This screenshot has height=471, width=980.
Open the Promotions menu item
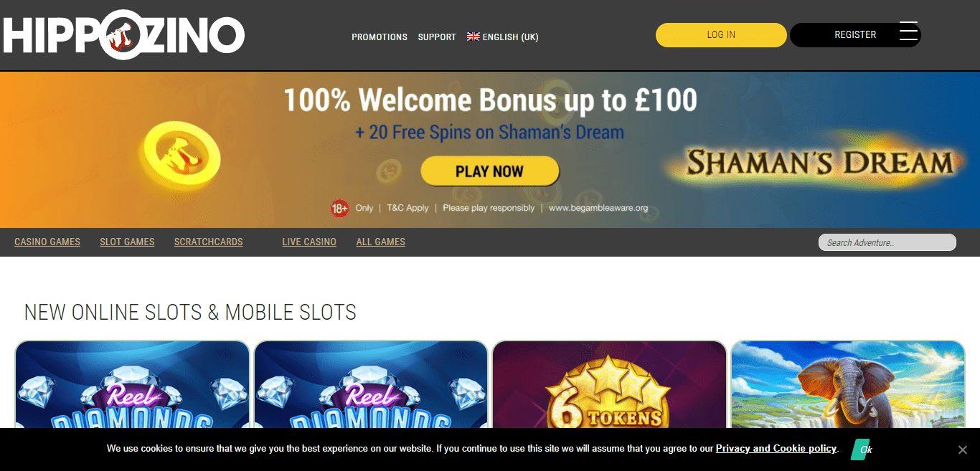click(380, 37)
